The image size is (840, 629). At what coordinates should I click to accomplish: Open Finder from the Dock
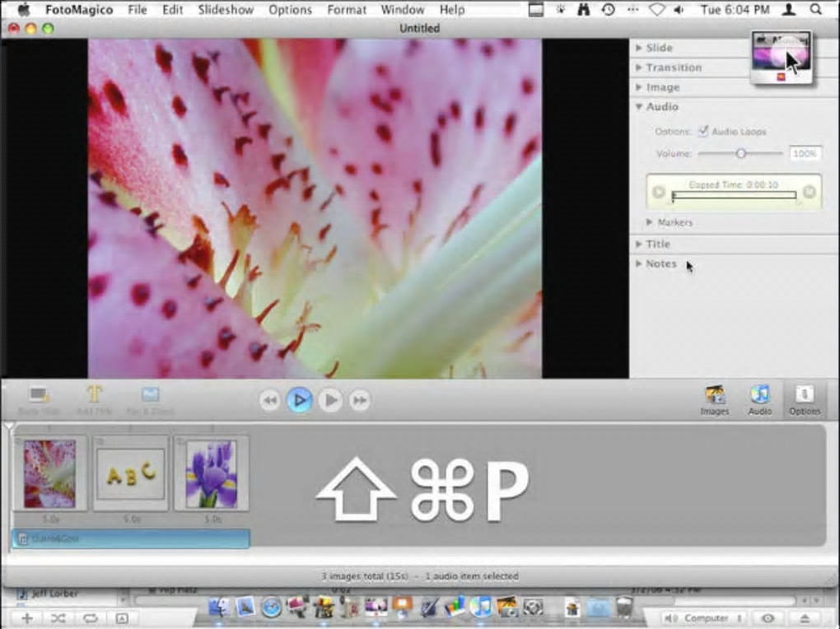click(218, 608)
